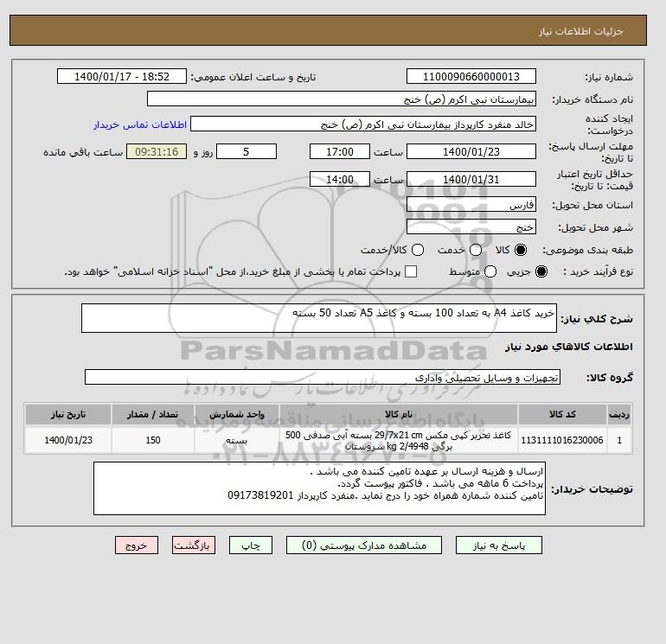This screenshot has height=644, width=666.
Task: Click the product name cell کاغذ تحریر کپی مکس
Action: [x=399, y=440]
